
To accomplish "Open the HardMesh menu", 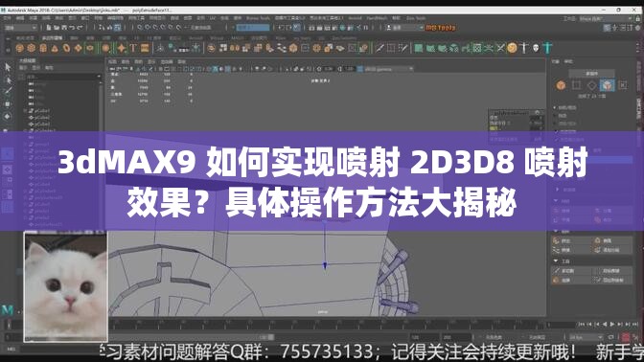I will 377,18.
